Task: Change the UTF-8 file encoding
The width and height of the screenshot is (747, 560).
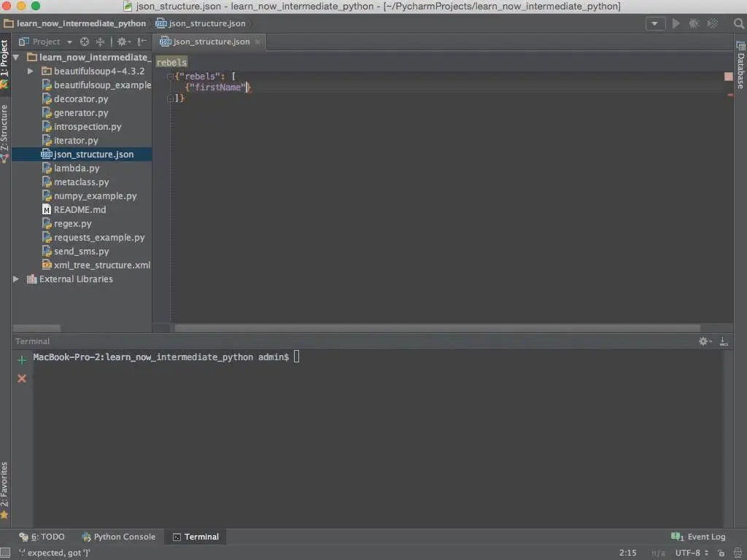Action: pos(692,553)
